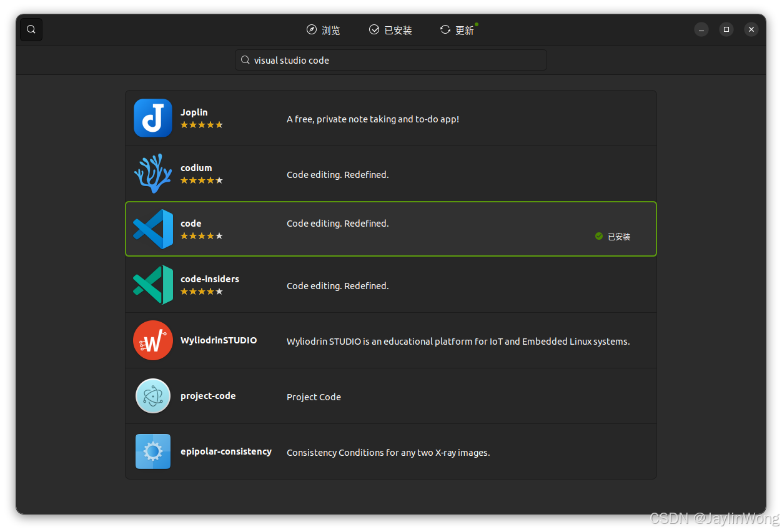Click the code-insiders star rating
Screen dimensions: 782x532
coord(202,292)
